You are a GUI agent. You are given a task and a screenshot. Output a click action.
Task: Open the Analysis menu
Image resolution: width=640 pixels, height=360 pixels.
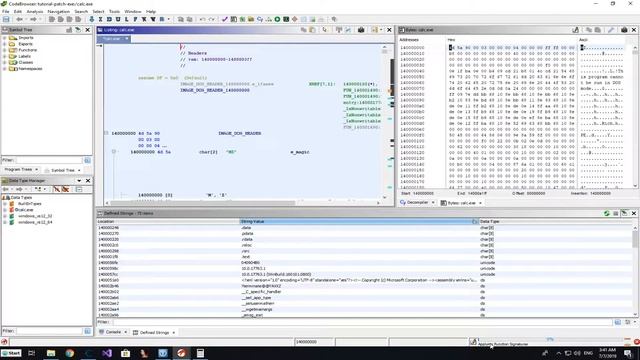[35, 11]
